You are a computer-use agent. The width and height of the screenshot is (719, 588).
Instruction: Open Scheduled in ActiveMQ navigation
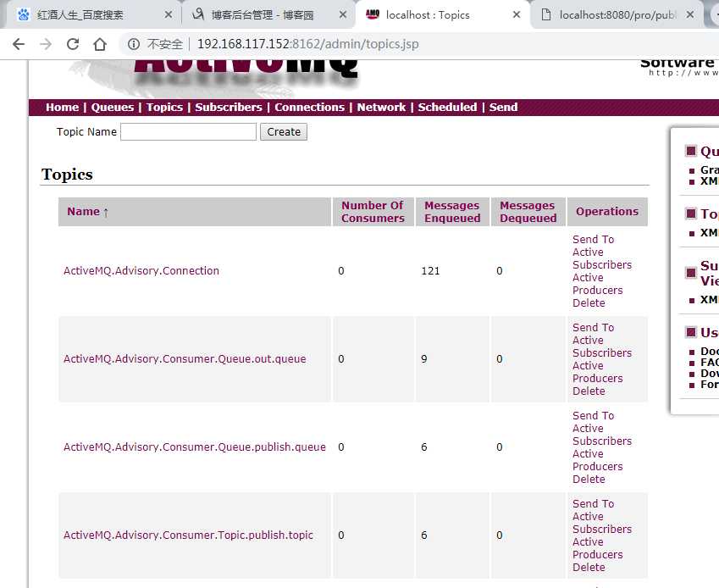click(x=447, y=108)
